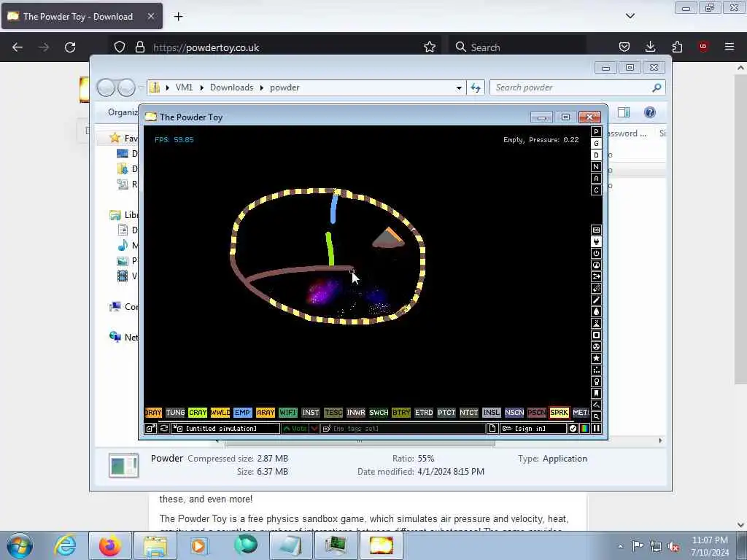Image resolution: width=747 pixels, height=560 pixels.
Task: Open the Powered Materials category
Action: 596,253
